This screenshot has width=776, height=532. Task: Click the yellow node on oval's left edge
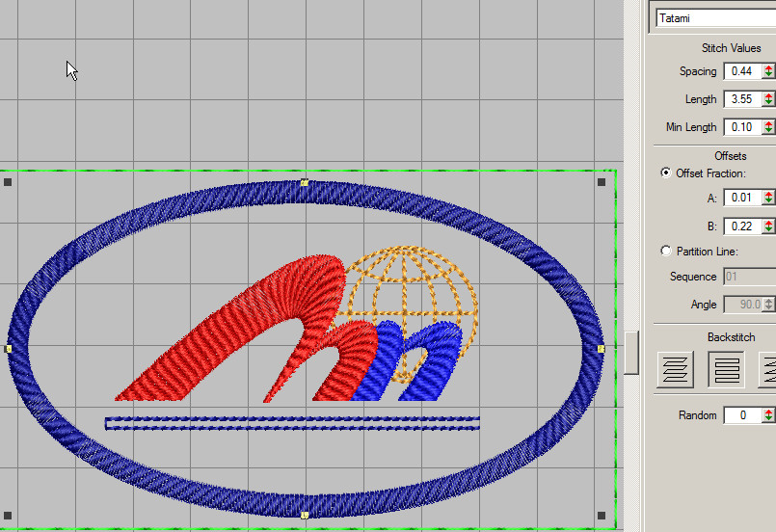pyautogui.click(x=8, y=349)
